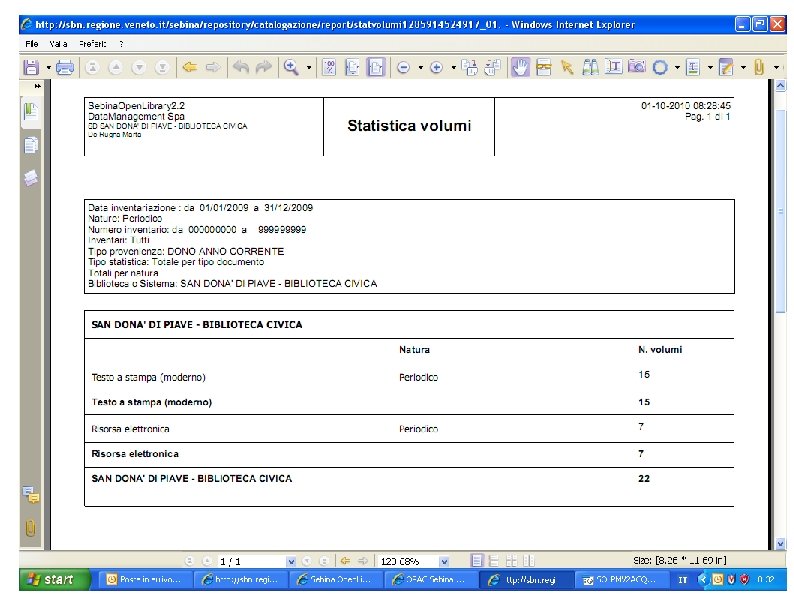Switch to 'OPAC Sebina' taskbar window
This screenshot has width=794, height=595.
[x=429, y=580]
